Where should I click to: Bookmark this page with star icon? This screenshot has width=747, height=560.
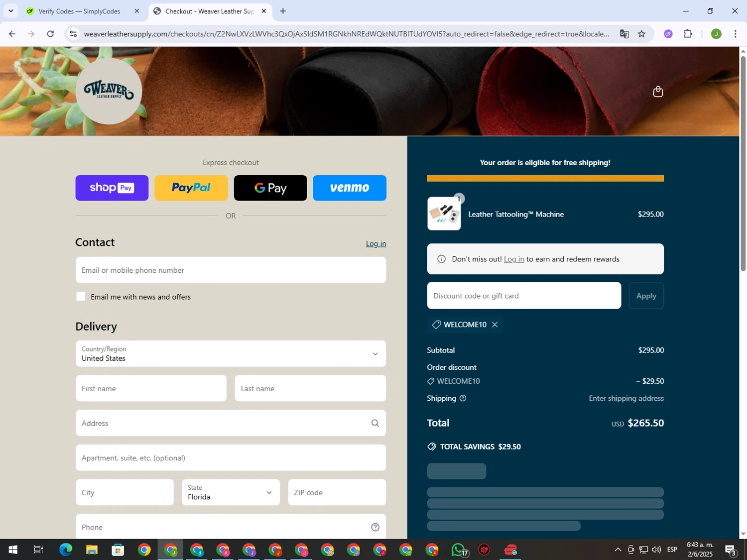point(641,34)
